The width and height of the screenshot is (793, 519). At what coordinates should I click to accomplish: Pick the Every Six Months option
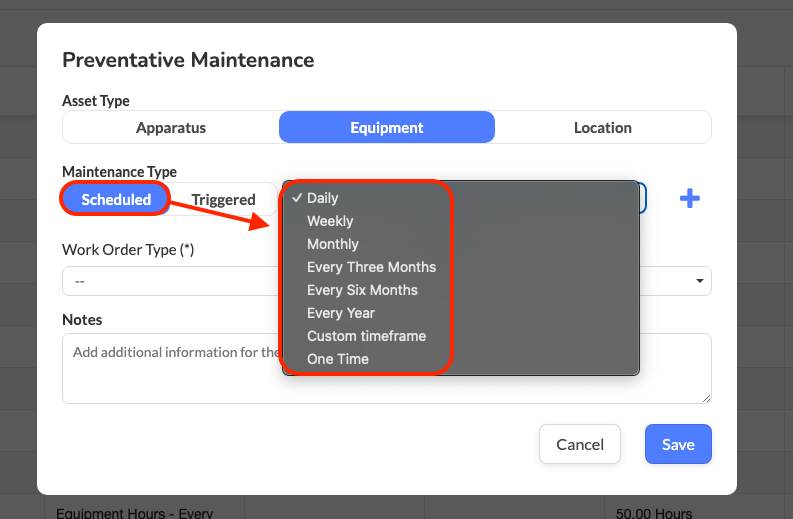tap(362, 290)
